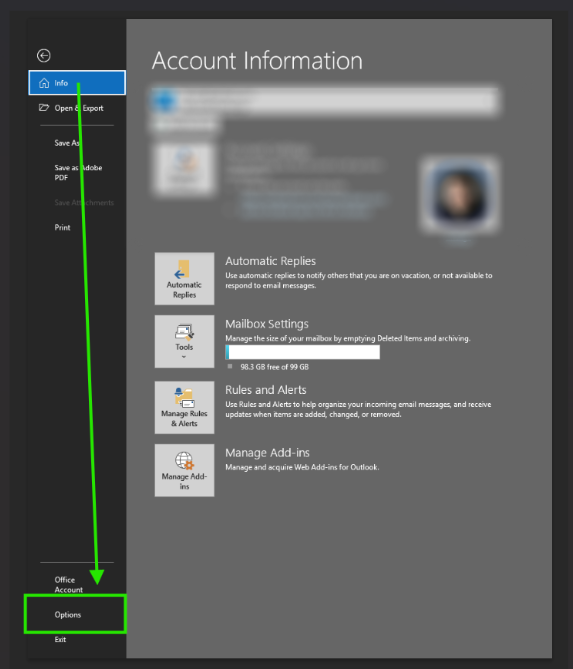Select Print from the sidebar
573x669 pixels.
[62, 227]
